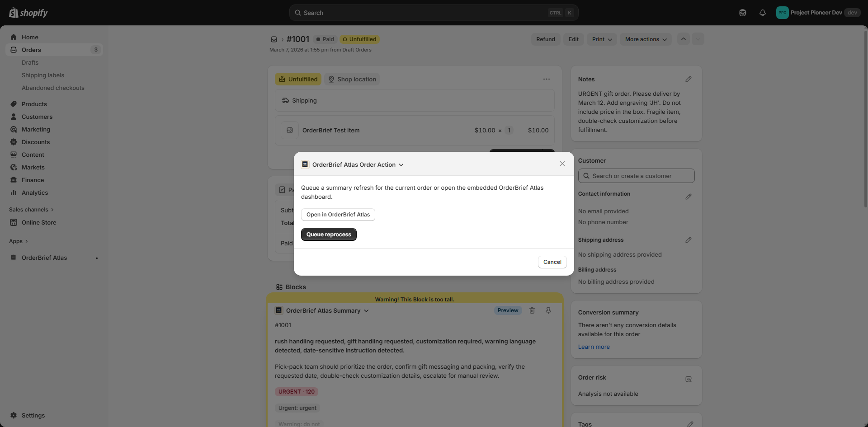Click the Shopify logo

(28, 13)
